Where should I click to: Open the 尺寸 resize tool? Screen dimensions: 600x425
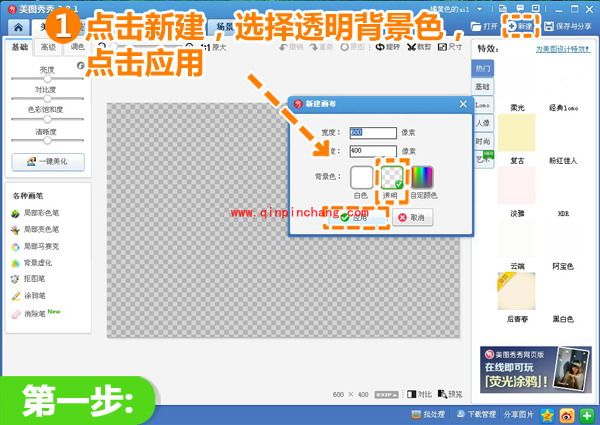click(450, 47)
